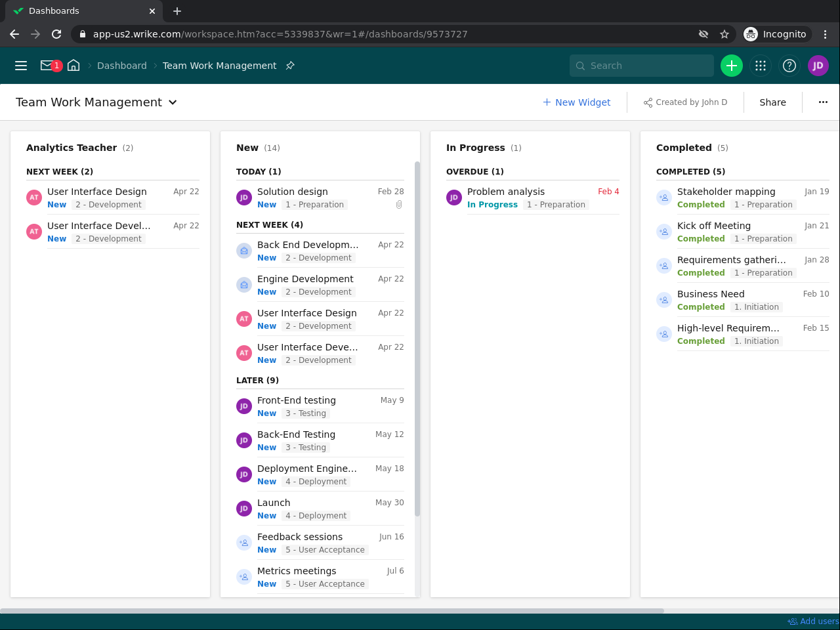Image resolution: width=840 pixels, height=630 pixels.
Task: Click the JD avatar next to Solution design
Action: 244,198
